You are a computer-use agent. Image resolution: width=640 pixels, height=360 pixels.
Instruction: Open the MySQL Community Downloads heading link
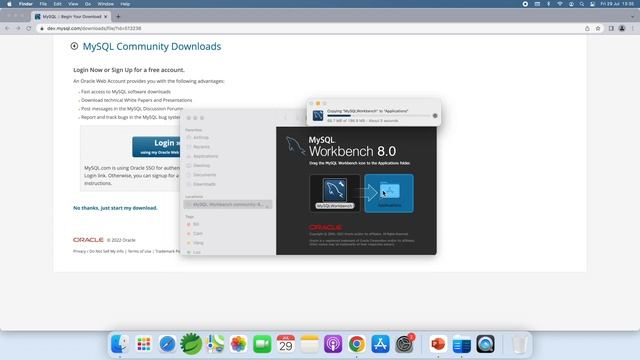(x=152, y=46)
